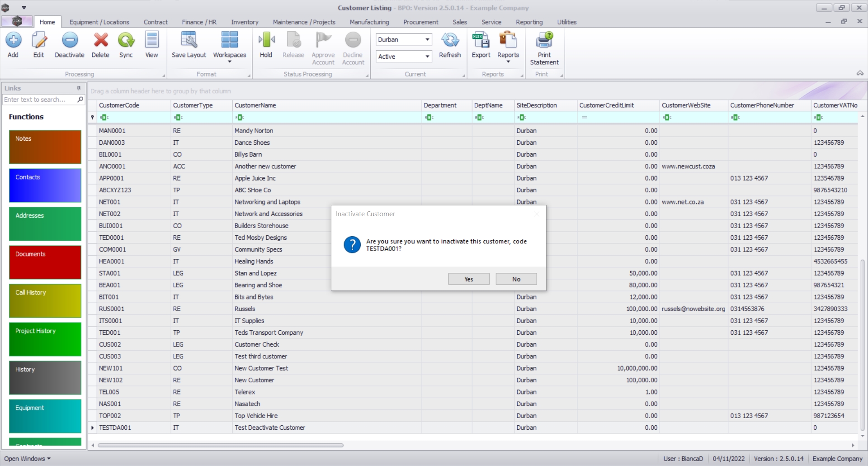Pin the Links panel
The height and width of the screenshot is (466, 868).
pyautogui.click(x=79, y=88)
